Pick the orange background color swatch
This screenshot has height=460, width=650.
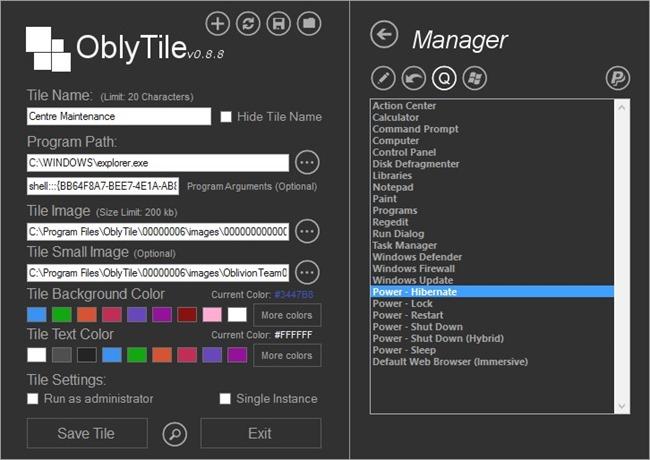pos(87,315)
